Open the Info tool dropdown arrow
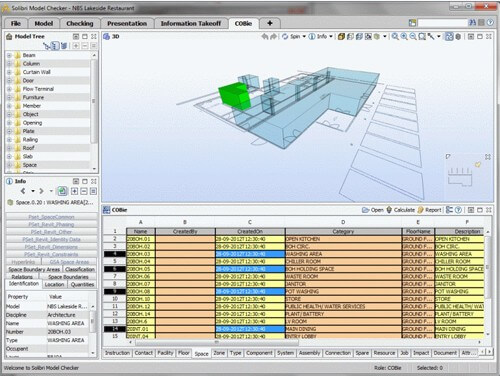This screenshot has width=500, height=376. (331, 36)
